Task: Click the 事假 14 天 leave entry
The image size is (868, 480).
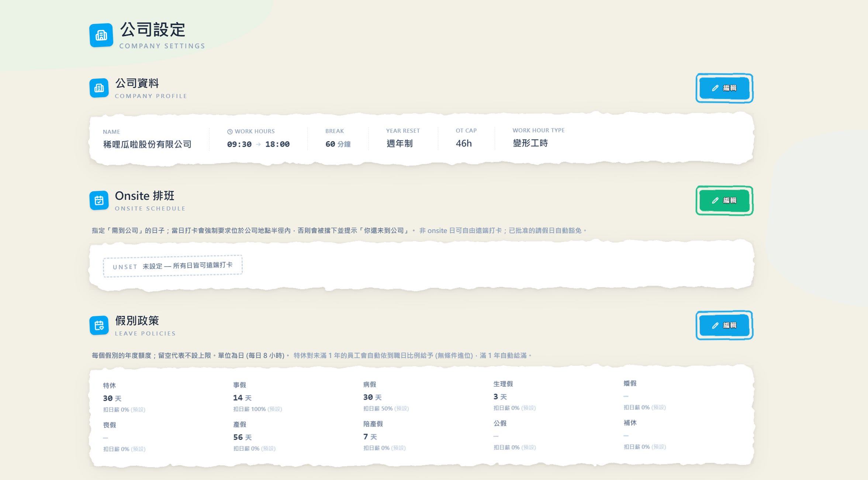Action: point(257,397)
